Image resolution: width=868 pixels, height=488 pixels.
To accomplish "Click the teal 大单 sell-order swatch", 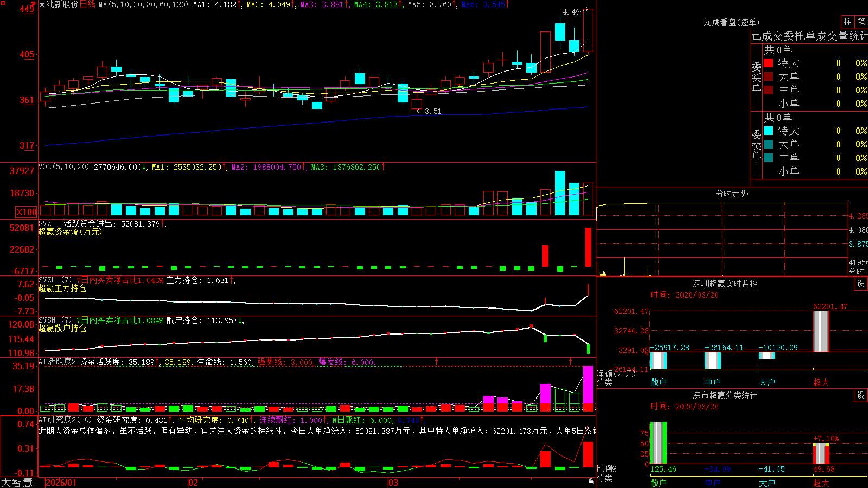I will point(768,144).
